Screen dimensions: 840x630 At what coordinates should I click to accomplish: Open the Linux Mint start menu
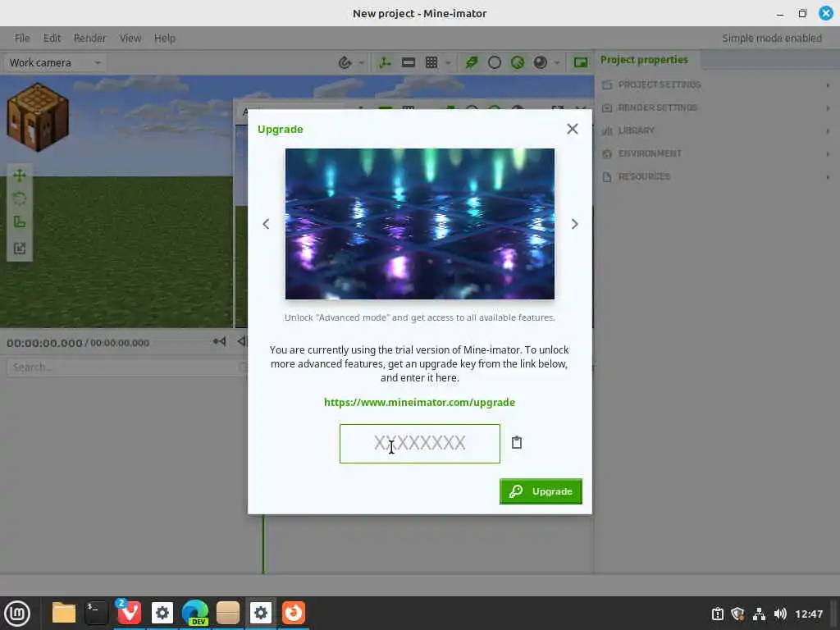point(17,613)
